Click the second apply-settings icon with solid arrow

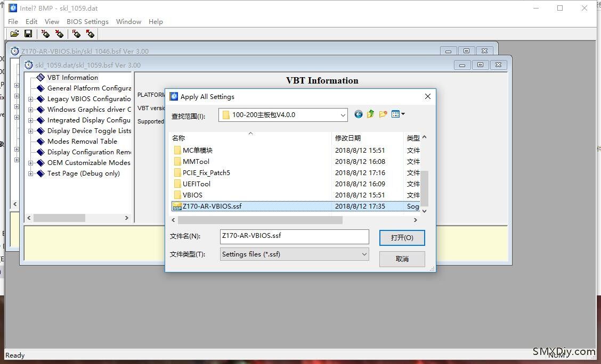[x=59, y=34]
